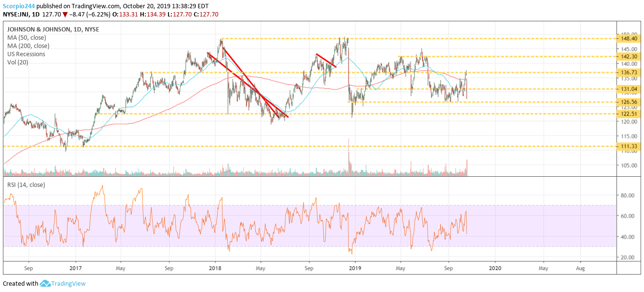This screenshot has height=292, width=644.
Task: Click the 142.30 price level label
Action: pyautogui.click(x=629, y=56)
